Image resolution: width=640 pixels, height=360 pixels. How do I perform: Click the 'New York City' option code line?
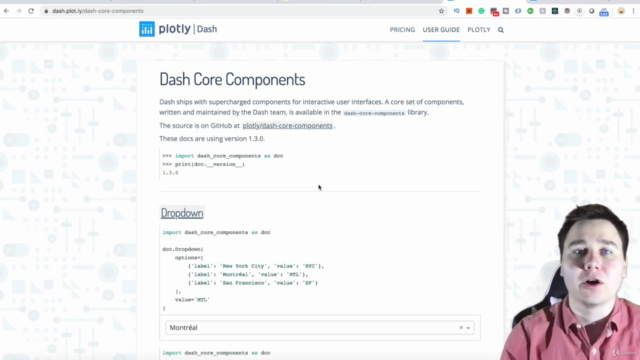[256, 266]
